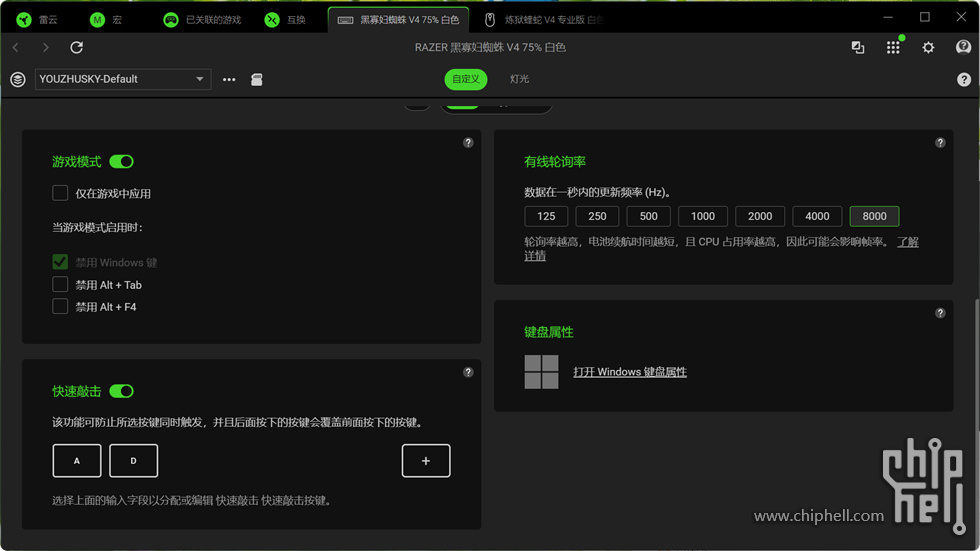980x551 pixels.
Task: Set polling rate to 4000 Hz
Action: click(818, 216)
